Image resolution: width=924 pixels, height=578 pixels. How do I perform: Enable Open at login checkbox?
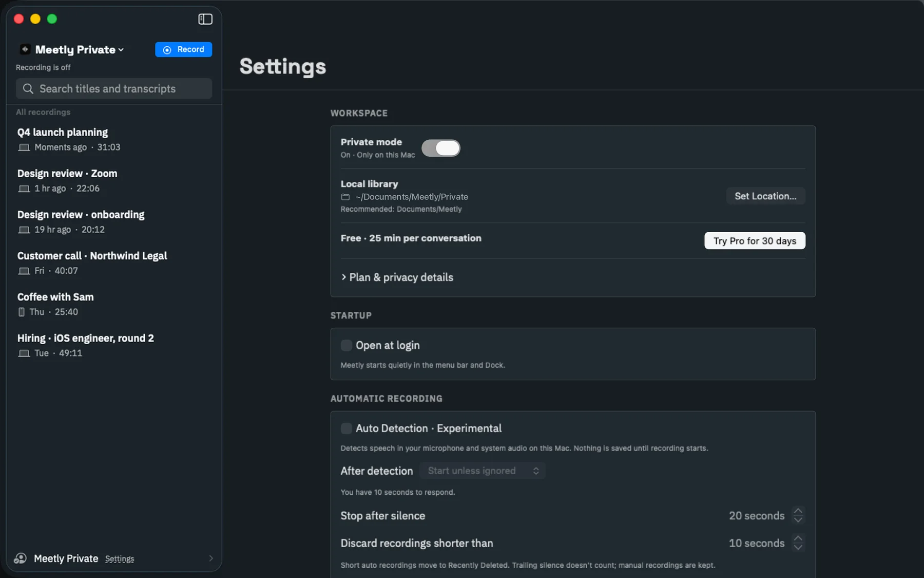[346, 345]
